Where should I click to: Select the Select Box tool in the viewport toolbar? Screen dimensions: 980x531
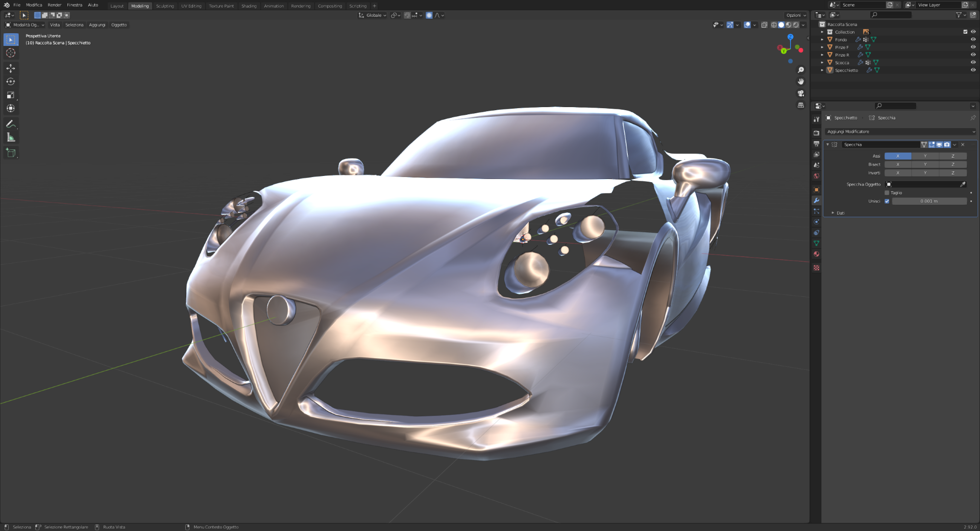[x=11, y=40]
